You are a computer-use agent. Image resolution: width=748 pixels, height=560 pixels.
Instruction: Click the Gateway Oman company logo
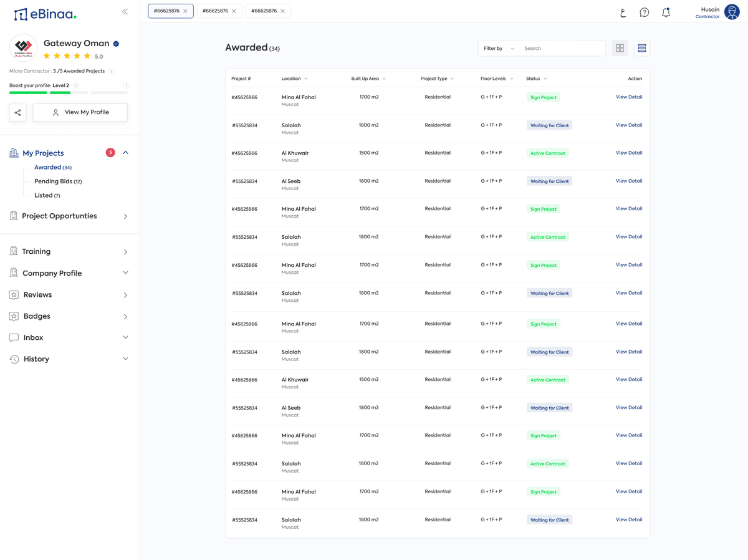[x=23, y=47]
